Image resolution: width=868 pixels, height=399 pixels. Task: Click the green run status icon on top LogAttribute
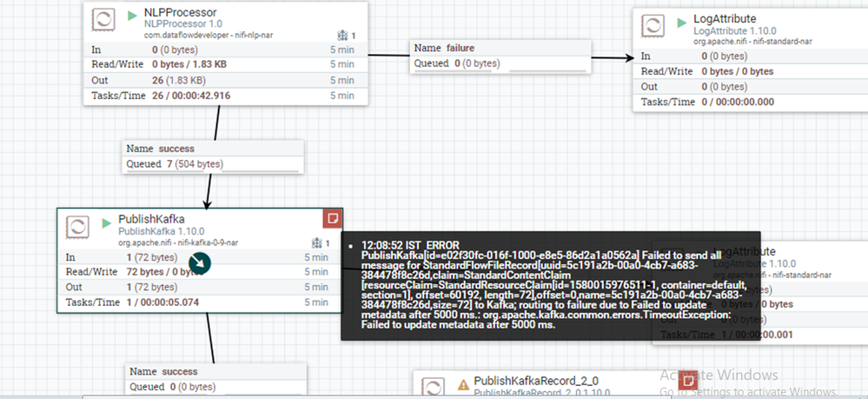click(x=681, y=23)
